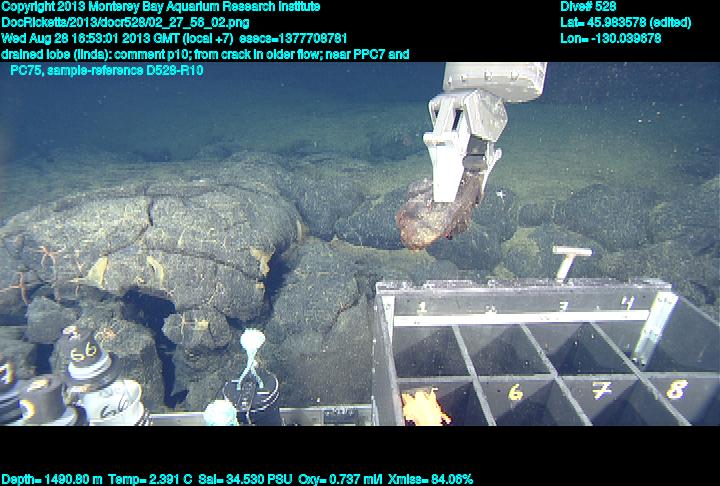Click the white stalked organism near the cores

click(252, 358)
